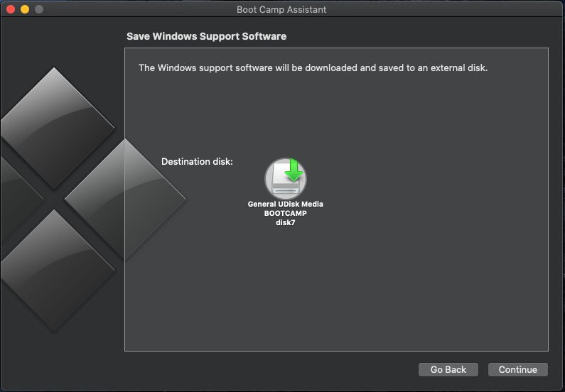
Task: Click the BOOTCAMP volume name
Action: pos(286,214)
